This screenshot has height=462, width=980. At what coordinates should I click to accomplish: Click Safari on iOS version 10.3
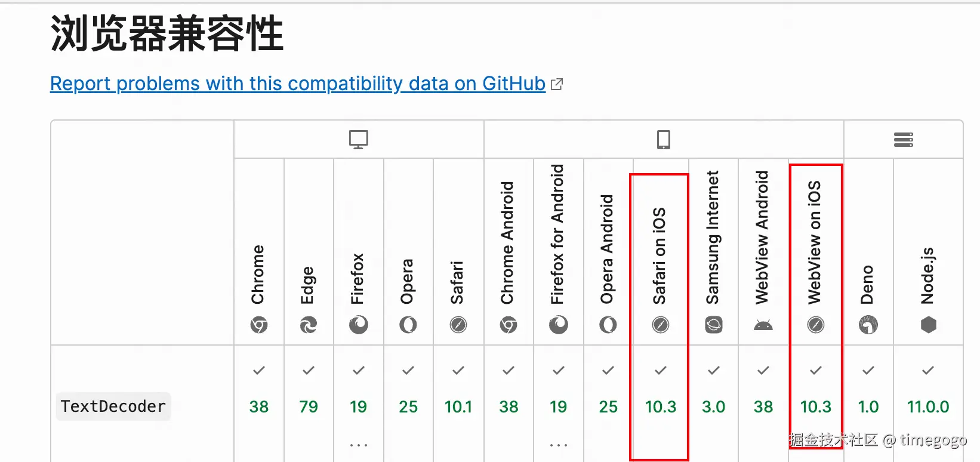[x=661, y=407]
